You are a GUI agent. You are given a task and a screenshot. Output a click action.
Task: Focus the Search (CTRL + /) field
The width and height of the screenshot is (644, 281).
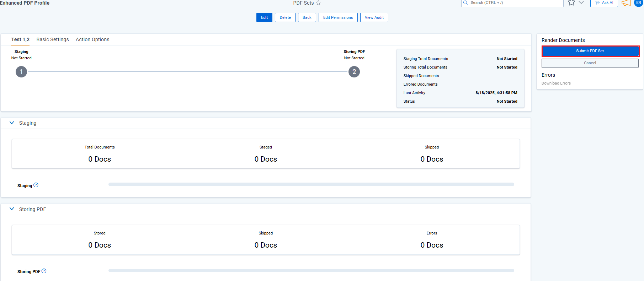tap(512, 3)
